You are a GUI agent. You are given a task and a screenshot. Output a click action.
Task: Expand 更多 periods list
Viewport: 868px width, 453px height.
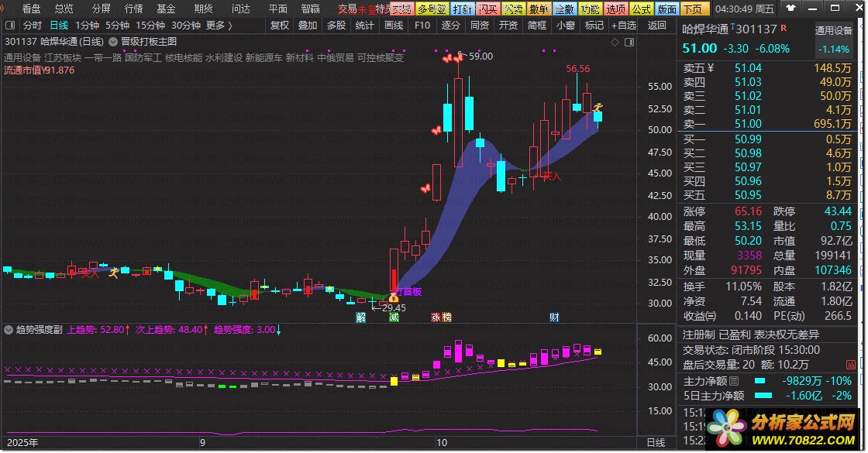tap(219, 26)
